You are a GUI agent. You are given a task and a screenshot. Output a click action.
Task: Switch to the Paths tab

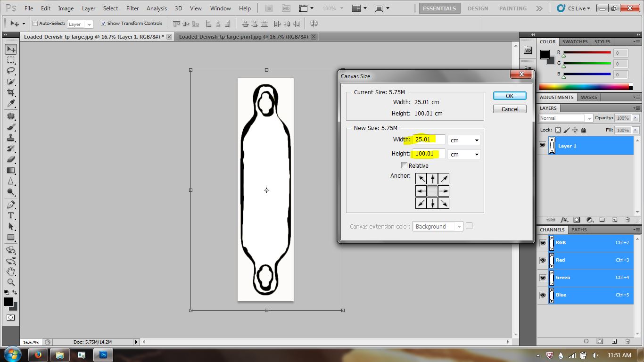point(579,230)
